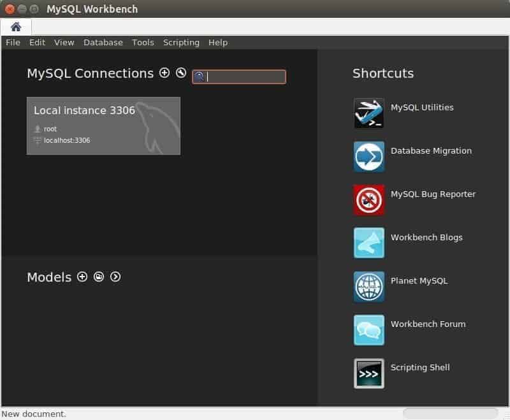The image size is (510, 420).
Task: Launch MySQL Utilities icon
Action: pyautogui.click(x=369, y=113)
